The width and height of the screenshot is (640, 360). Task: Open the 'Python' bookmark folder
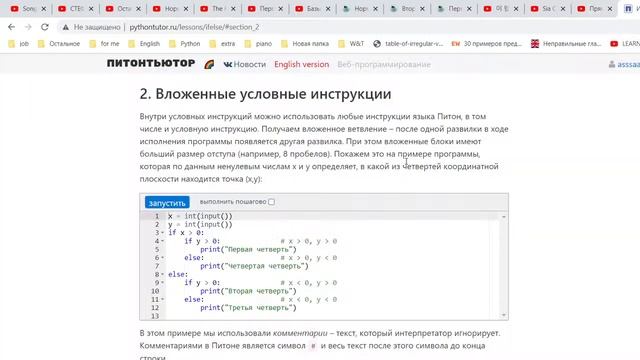[x=184, y=44]
